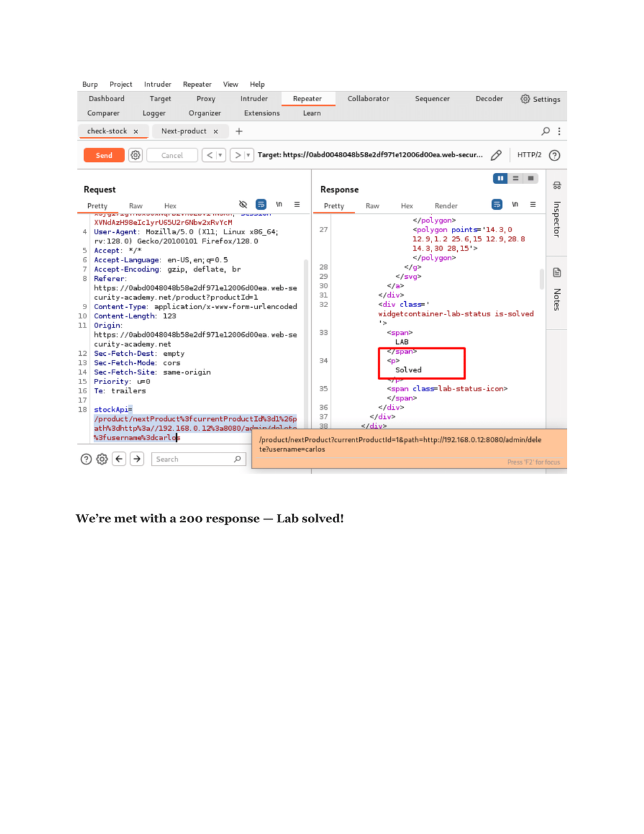
Task: Open the Project menu
Action: pyautogui.click(x=120, y=84)
